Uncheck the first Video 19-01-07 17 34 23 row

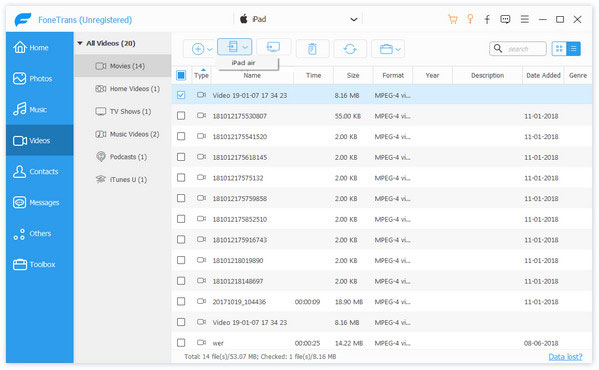[x=181, y=95]
